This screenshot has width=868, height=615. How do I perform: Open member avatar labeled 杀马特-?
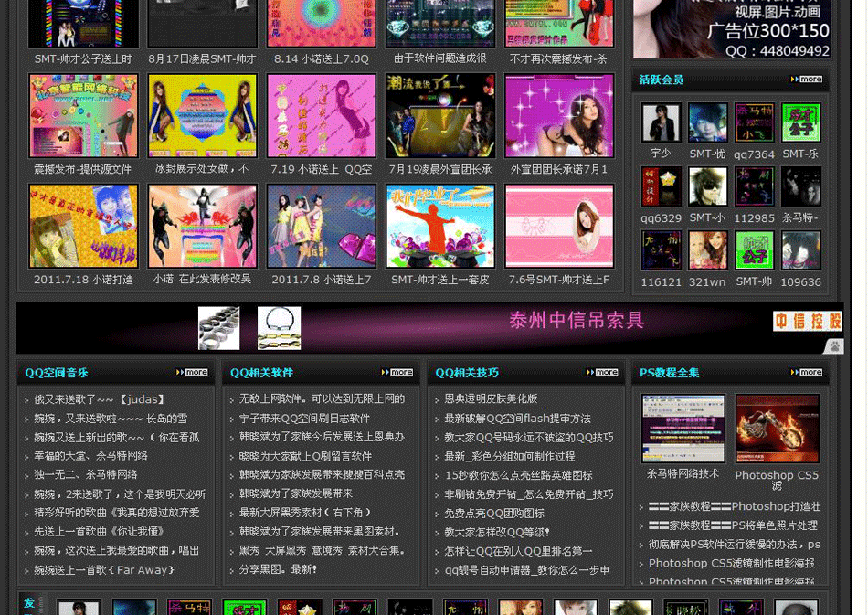800,186
